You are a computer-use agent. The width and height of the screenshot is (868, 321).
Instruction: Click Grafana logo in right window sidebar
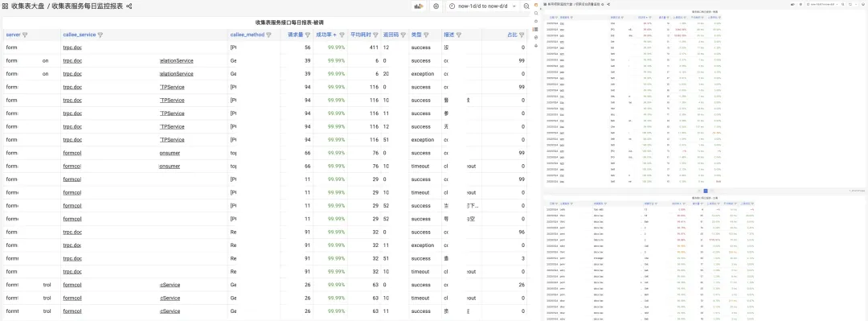coord(536,5)
